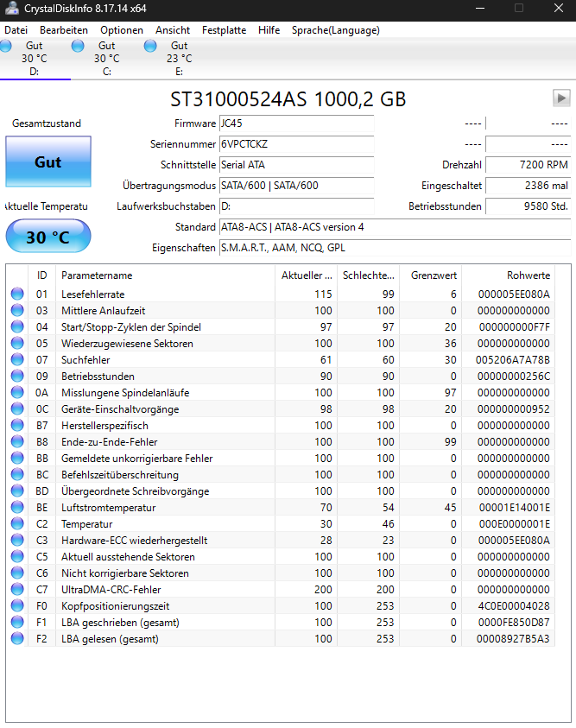576x728 pixels.
Task: Click the Rohwerte column header
Action: pyautogui.click(x=509, y=275)
